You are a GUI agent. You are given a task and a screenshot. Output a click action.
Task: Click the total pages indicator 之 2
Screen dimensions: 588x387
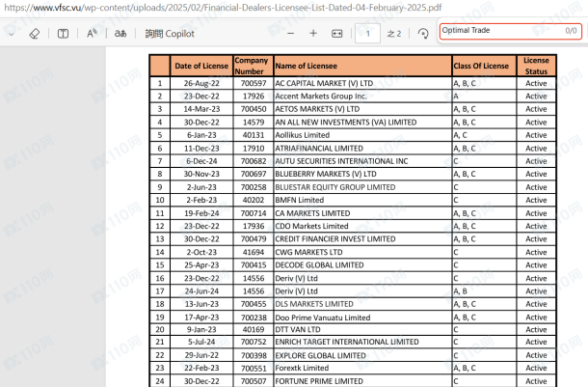coord(394,34)
